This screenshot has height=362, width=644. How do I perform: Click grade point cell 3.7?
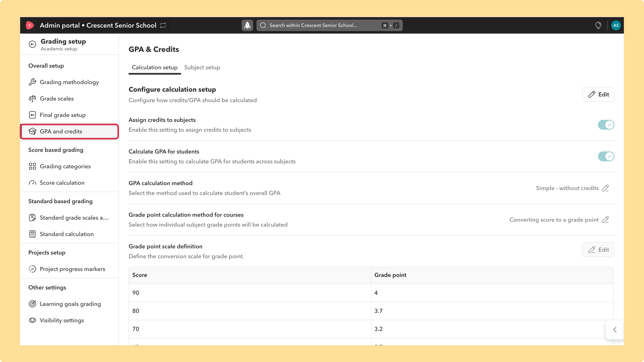point(492,311)
